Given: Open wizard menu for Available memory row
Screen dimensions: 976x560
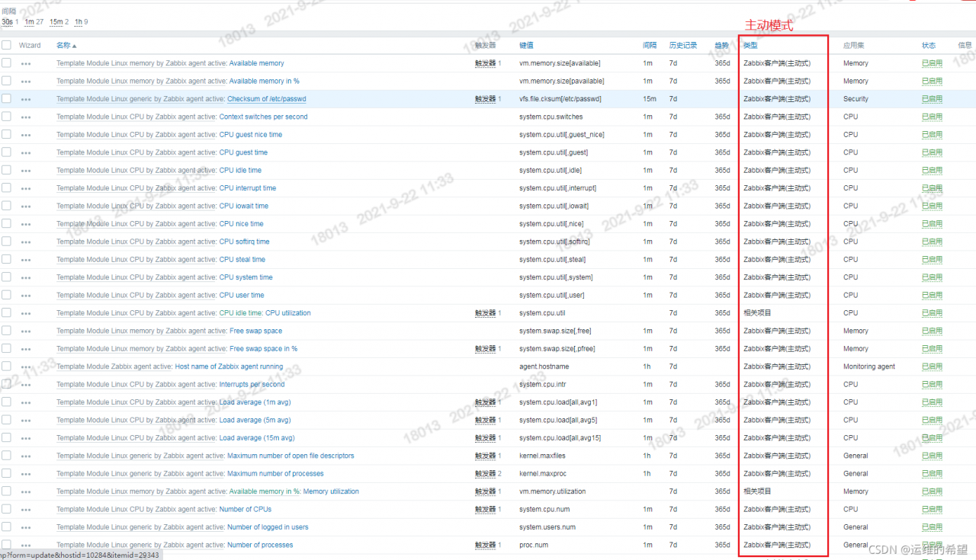Looking at the screenshot, I should [26, 64].
